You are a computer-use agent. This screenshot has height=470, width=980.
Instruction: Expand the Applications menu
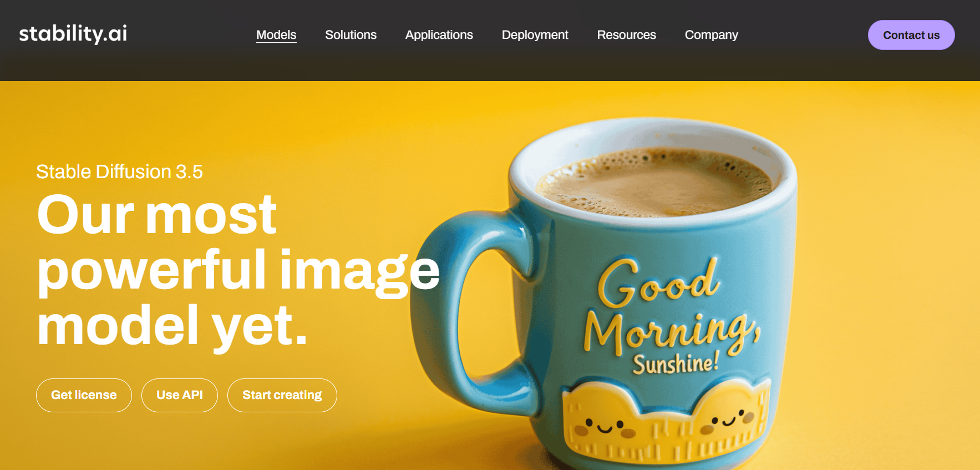439,35
